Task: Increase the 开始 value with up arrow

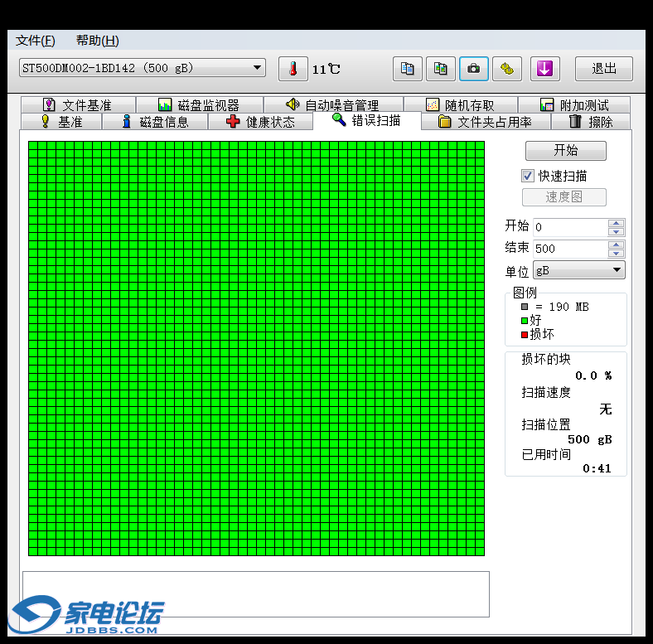Action: click(616, 223)
